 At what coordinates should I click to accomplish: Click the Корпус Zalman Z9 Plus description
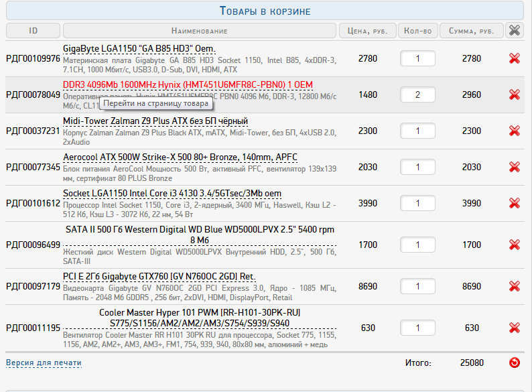pyautogui.click(x=200, y=137)
